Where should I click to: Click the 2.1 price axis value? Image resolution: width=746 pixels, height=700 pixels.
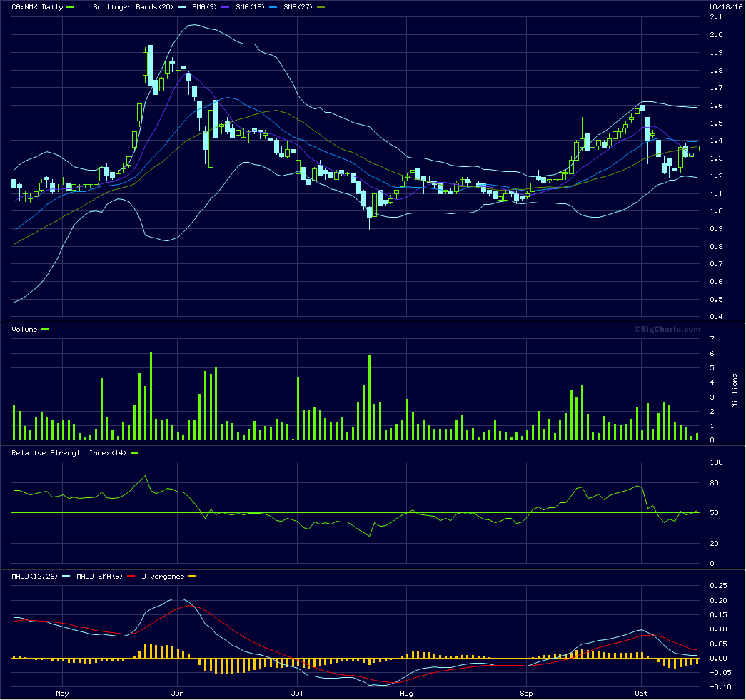(x=716, y=17)
